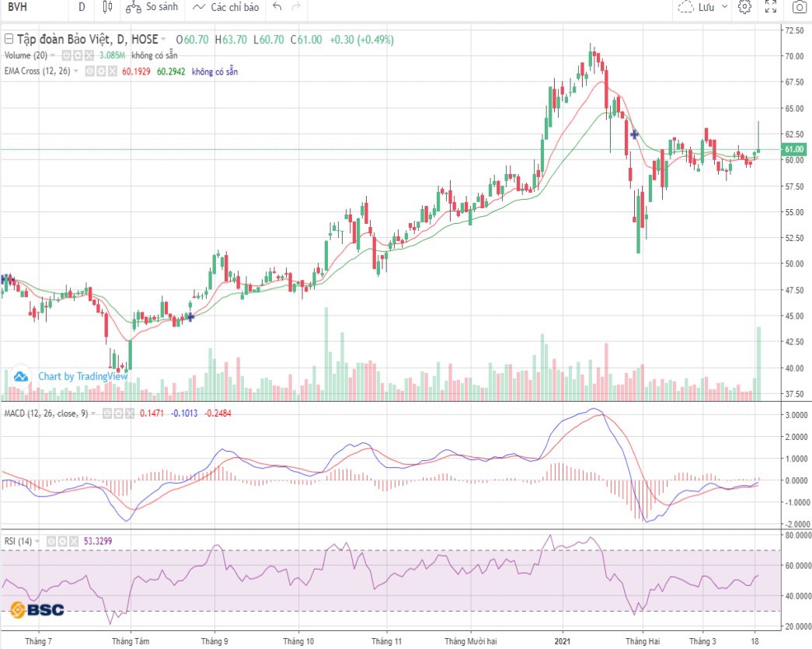Click the undo arrow in the toolbar
Screen dimensions: 812x649
(x=277, y=8)
